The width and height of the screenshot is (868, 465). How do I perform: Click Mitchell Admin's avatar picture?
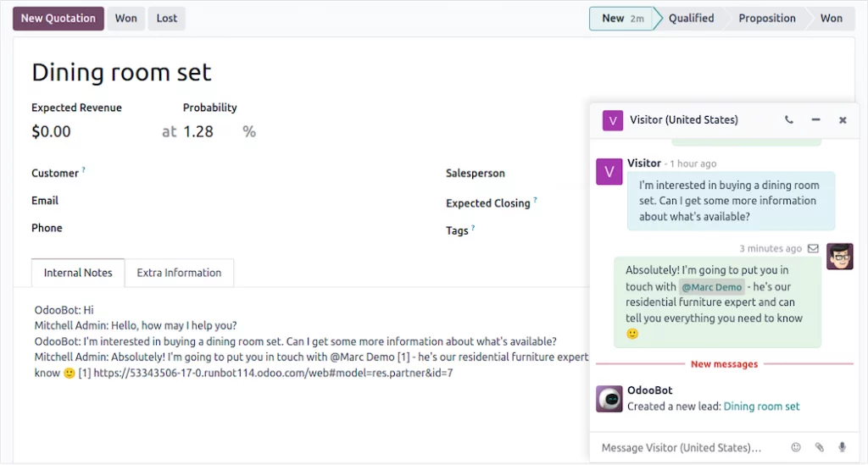click(839, 256)
